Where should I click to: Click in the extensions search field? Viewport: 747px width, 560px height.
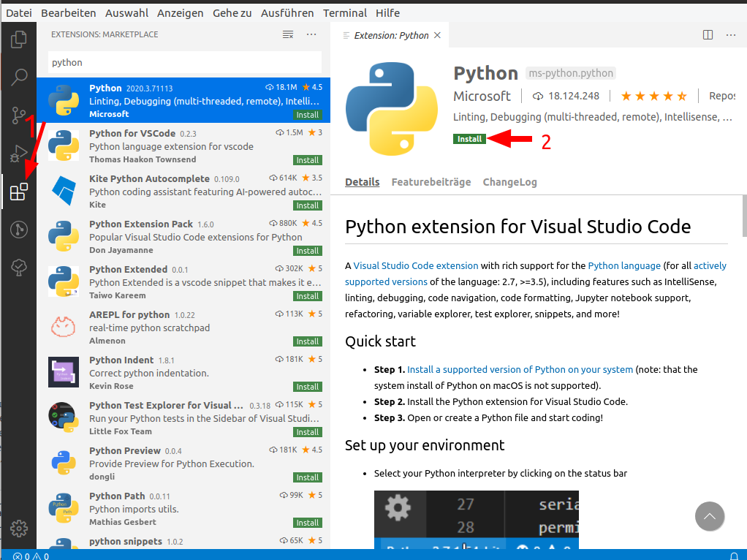tap(185, 62)
